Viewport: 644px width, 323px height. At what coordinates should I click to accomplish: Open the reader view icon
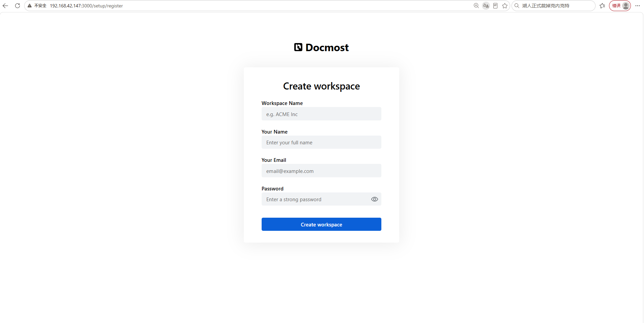pos(495,6)
